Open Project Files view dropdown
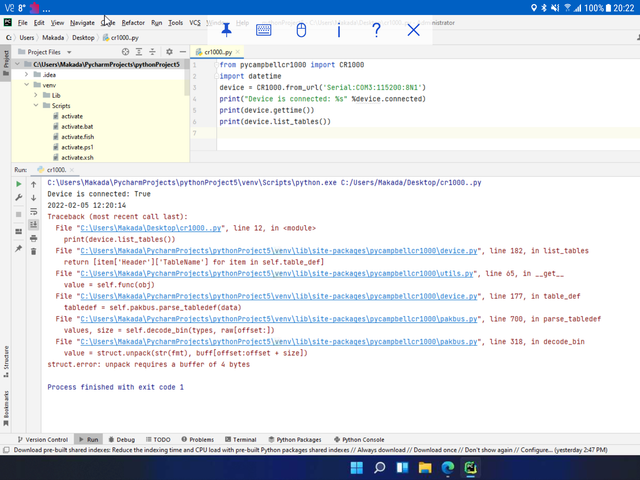Viewport: 640px width, 480px height. 69,52
